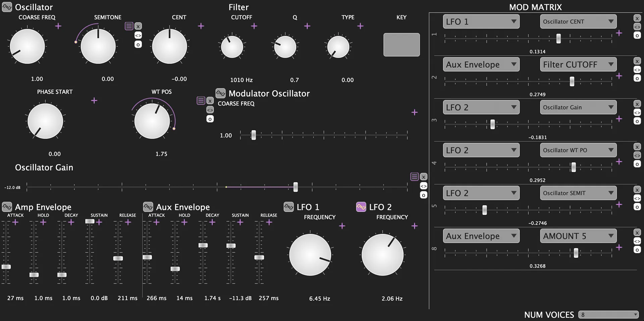Delete mod matrix row 1 with x

tap(637, 18)
